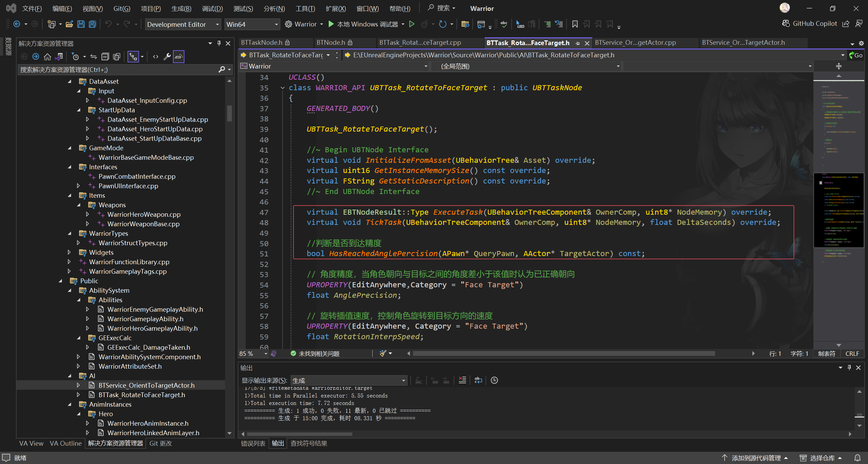Open the 调试(D) Debug menu
Viewport: 868px width, 464px height.
click(x=212, y=8)
